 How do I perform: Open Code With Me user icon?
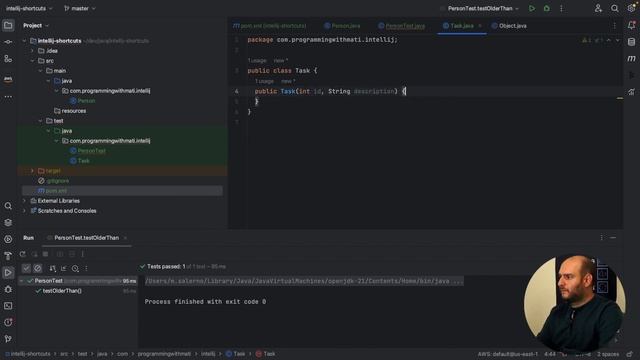pos(598,8)
